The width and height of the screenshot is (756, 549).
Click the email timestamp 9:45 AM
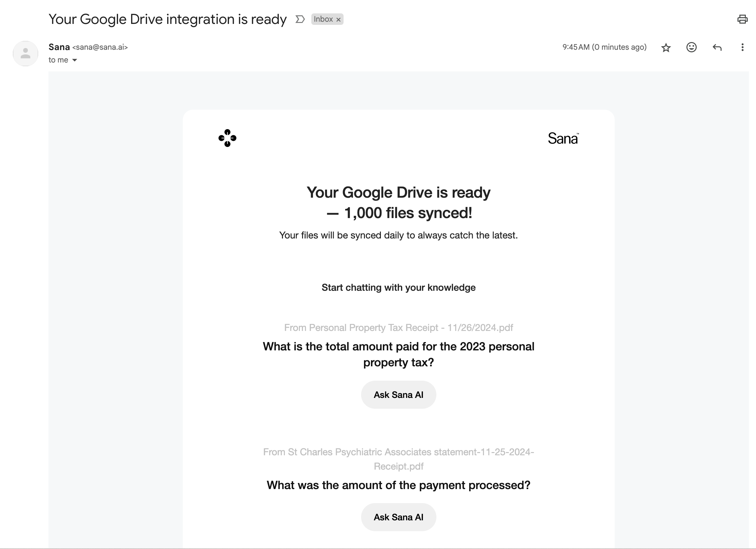604,47
